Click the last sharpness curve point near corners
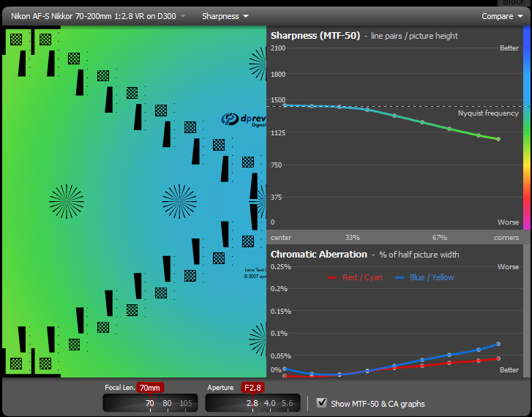Image resolution: width=532 pixels, height=417 pixels. [x=498, y=139]
